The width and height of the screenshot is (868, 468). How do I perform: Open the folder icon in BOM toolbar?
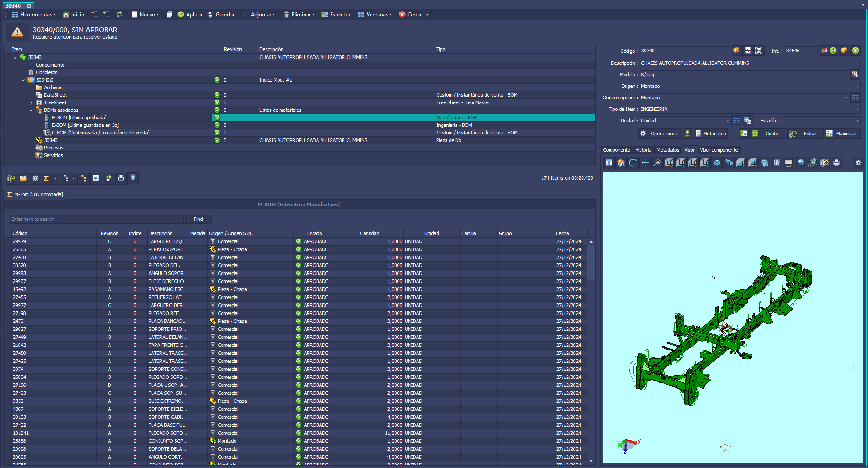pos(23,178)
